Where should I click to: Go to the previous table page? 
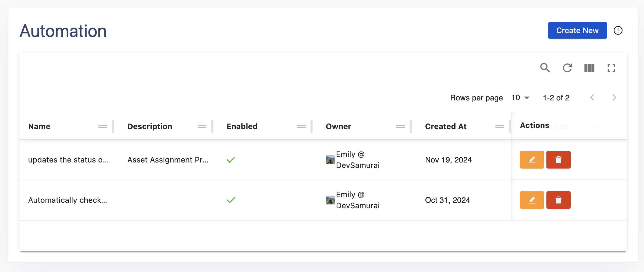pos(592,98)
